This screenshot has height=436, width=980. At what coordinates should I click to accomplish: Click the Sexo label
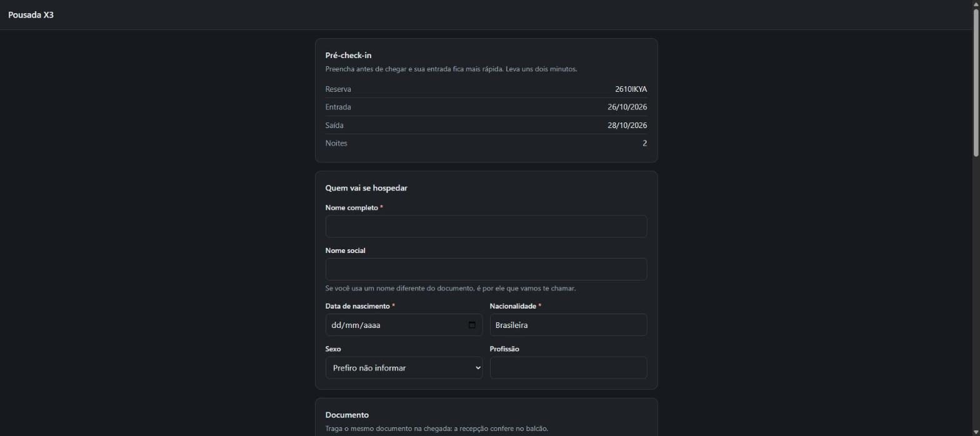click(333, 349)
